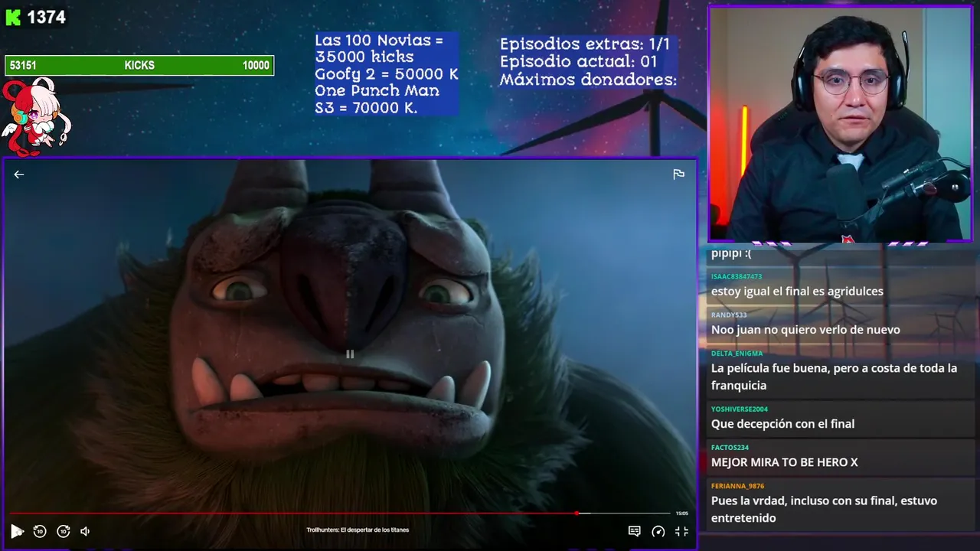The image size is (980, 551).
Task: Click the video title 'Trollhunters: El despertar de los titanes'
Action: pos(358,530)
